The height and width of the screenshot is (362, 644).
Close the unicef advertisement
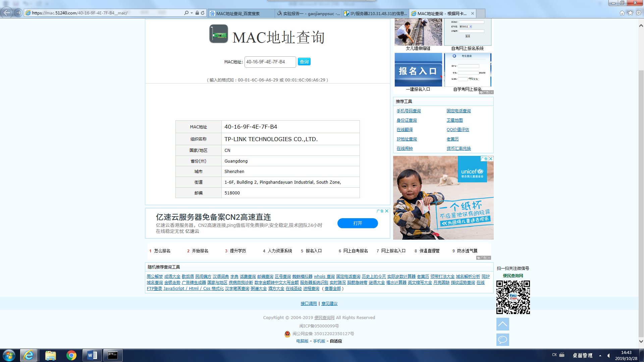[491, 159]
